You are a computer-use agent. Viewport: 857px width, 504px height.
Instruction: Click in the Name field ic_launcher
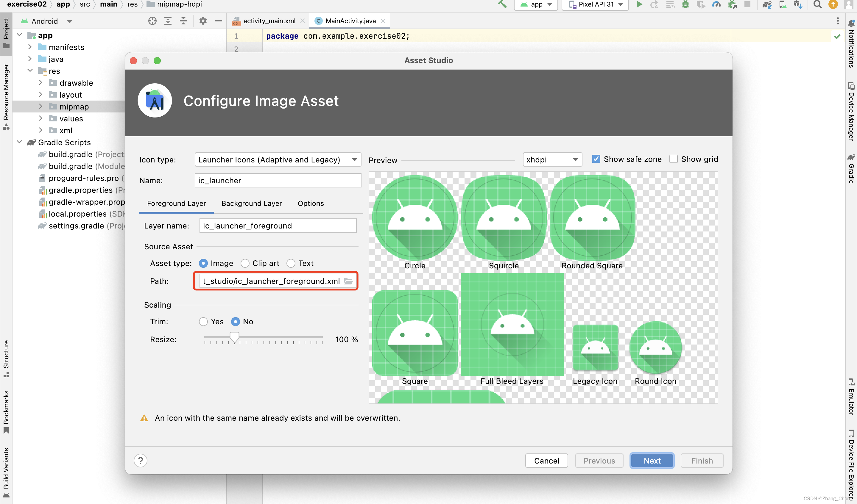[x=278, y=181]
